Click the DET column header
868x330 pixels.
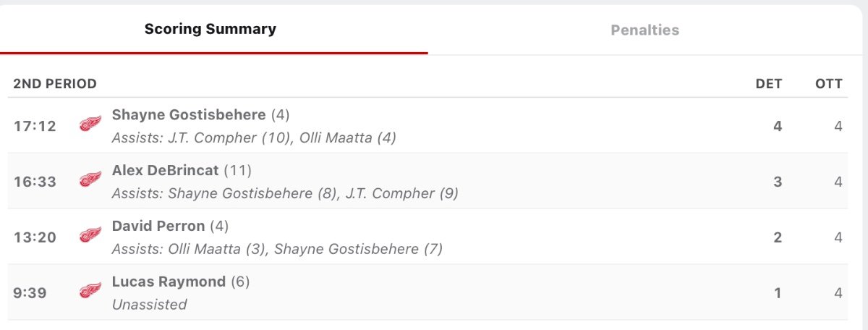pyautogui.click(x=769, y=84)
